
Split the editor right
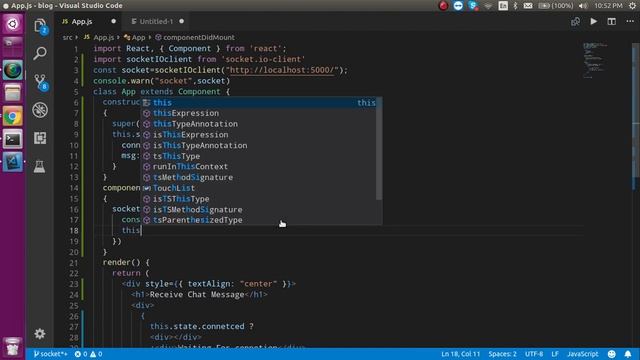click(611, 21)
